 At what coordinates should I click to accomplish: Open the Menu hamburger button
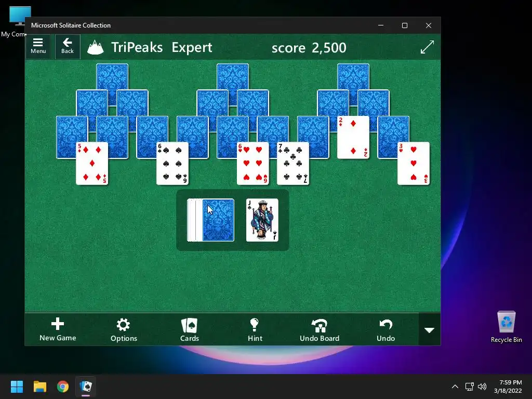point(38,46)
